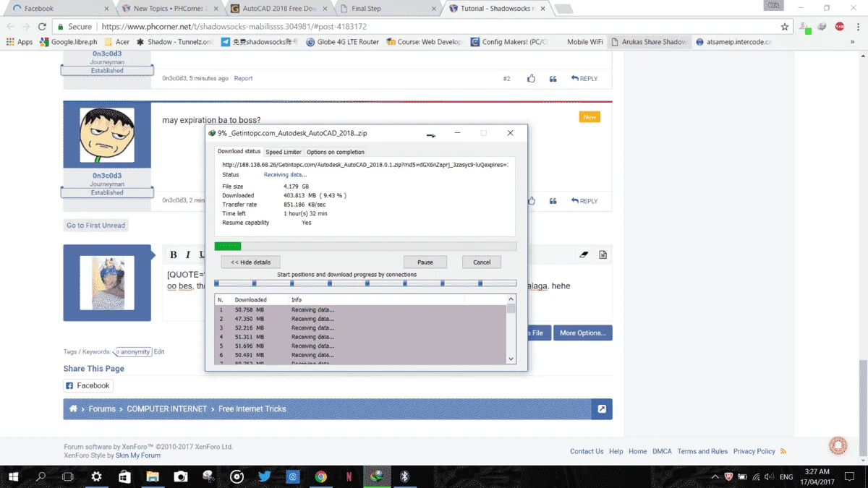Show hidden system tray icons
The height and width of the screenshot is (488, 868).
pyautogui.click(x=716, y=476)
